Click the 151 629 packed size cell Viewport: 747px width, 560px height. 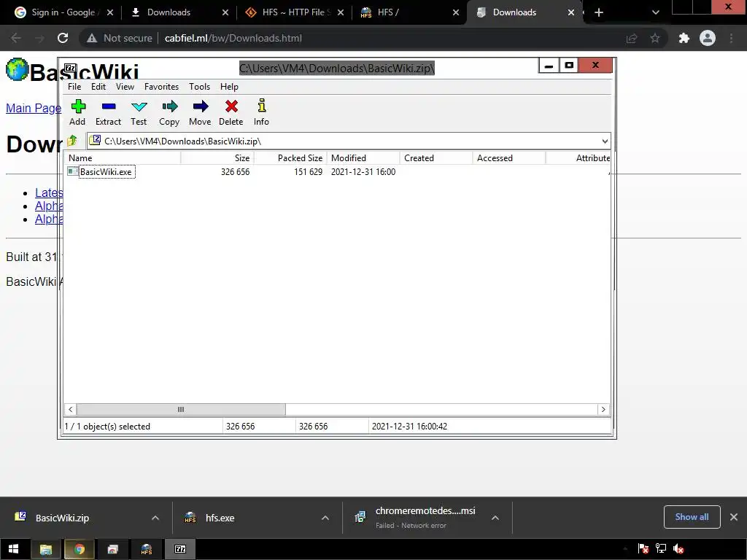[x=309, y=172]
